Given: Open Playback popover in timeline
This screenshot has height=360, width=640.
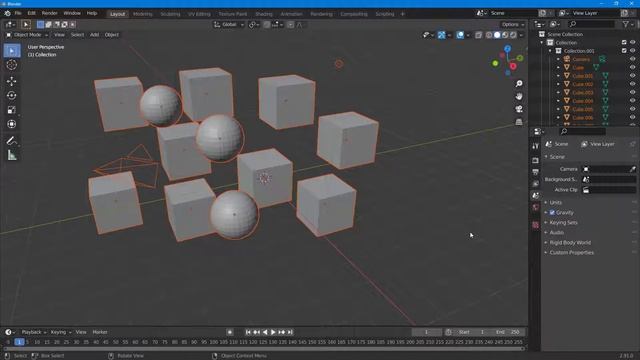Looking at the screenshot, I should click(33, 332).
